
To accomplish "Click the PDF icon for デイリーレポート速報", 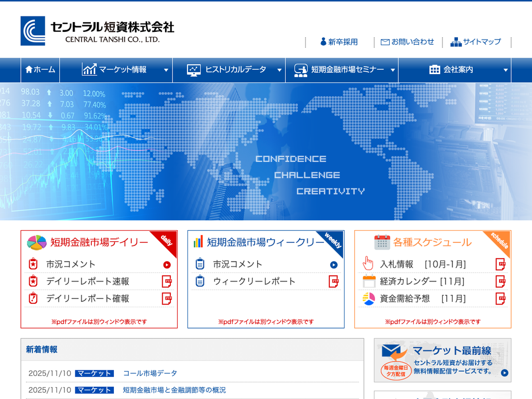I will click(x=167, y=282).
